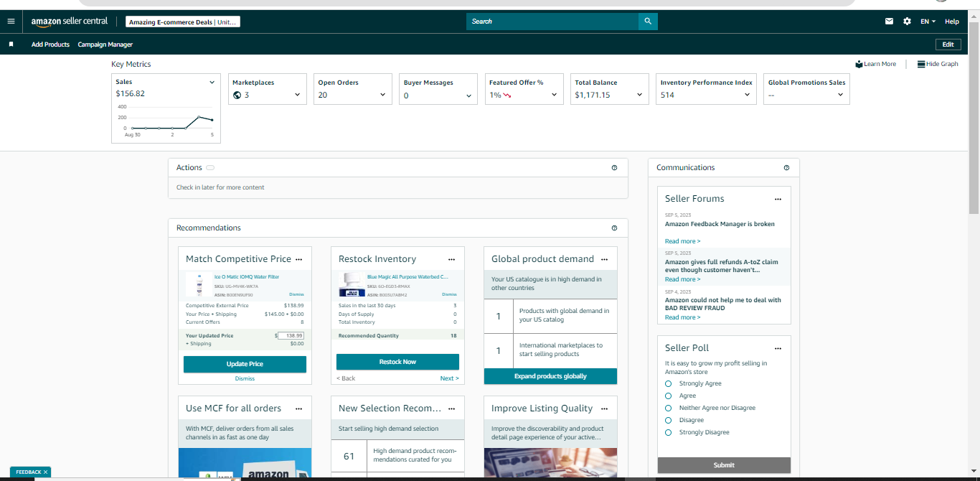Screen dimensions: 980x481
Task: Expand the Marketplaces metric dropdown
Action: coord(297,95)
